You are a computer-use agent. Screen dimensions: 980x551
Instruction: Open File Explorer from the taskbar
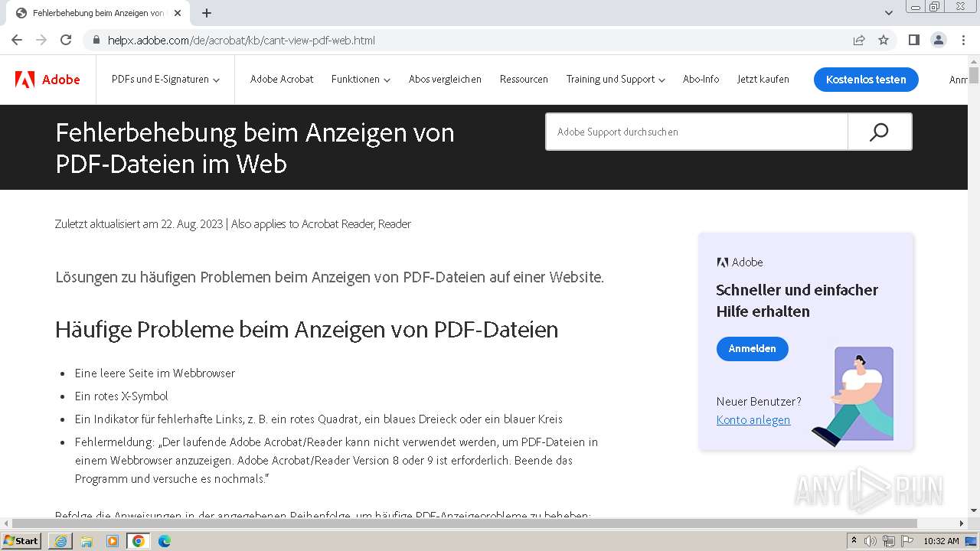click(x=87, y=541)
